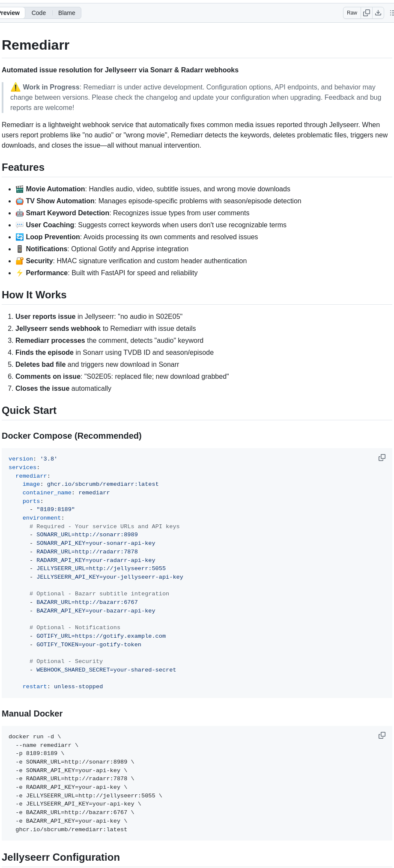Viewport: 394px width, 868px height.
Task: Click the Docker Compose (Recommended) heading
Action: (x=72, y=436)
